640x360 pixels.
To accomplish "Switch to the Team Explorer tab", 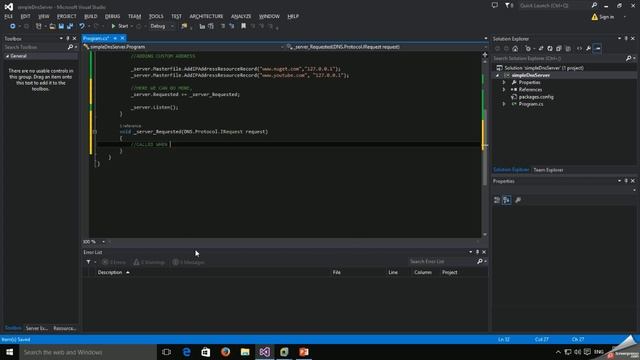I will pyautogui.click(x=548, y=170).
